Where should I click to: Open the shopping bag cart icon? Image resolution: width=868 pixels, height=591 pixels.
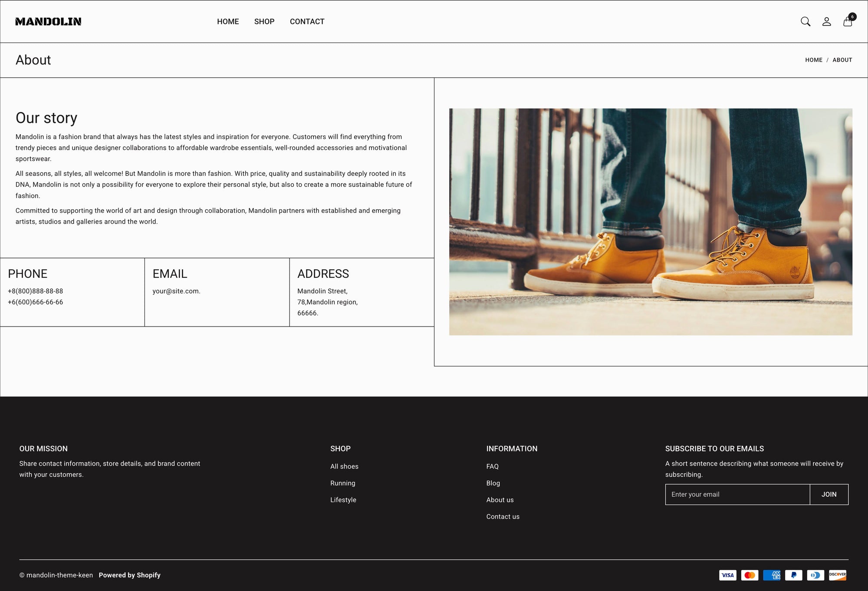click(848, 22)
